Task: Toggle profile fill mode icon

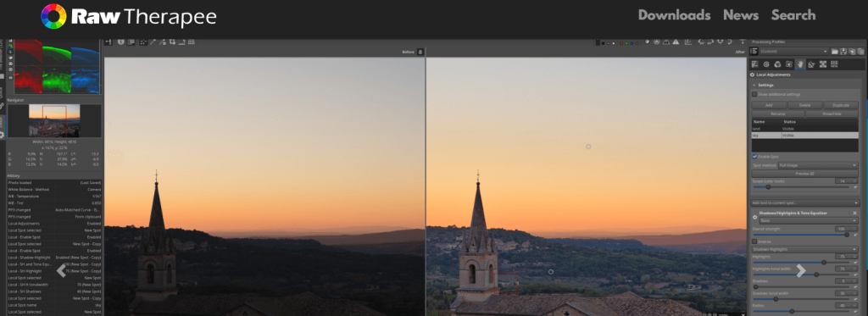Action: click(x=753, y=51)
